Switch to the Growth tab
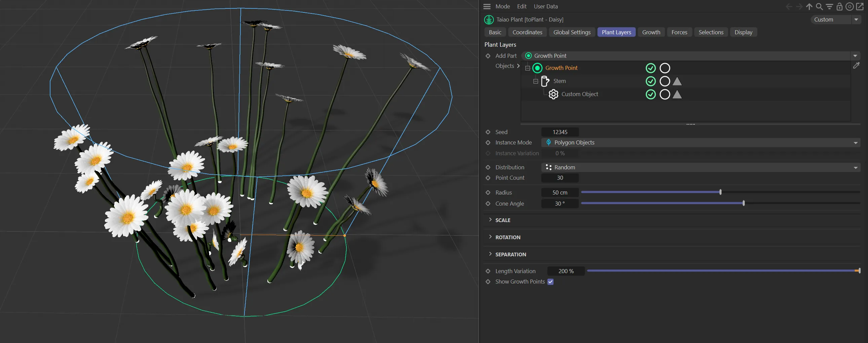This screenshot has height=343, width=868. (651, 32)
